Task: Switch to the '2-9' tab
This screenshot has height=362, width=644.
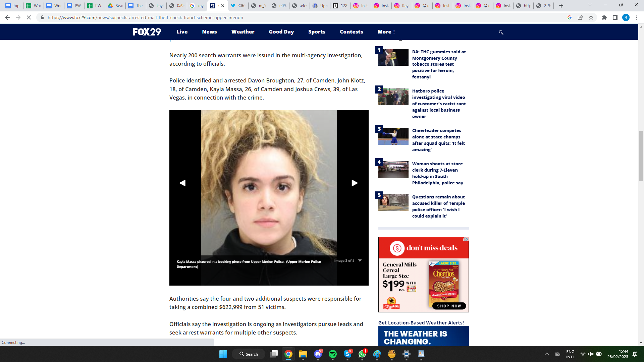Action: coord(544,6)
